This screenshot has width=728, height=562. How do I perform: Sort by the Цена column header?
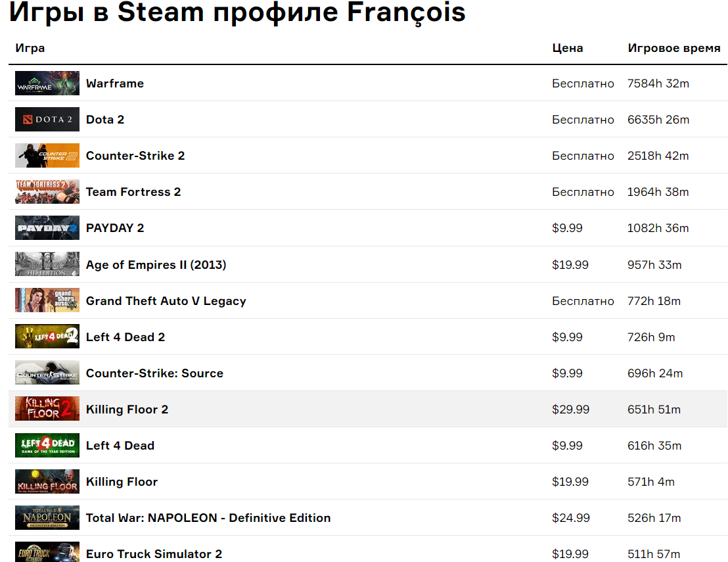pyautogui.click(x=567, y=48)
